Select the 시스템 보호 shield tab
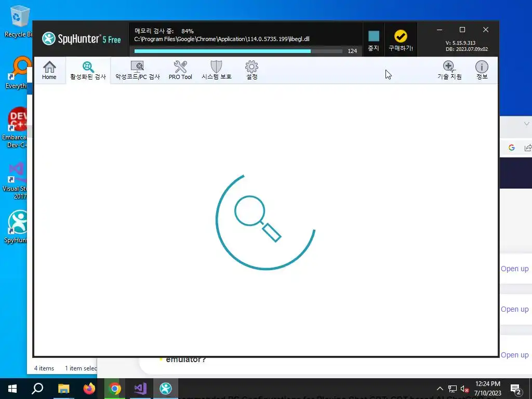The width and height of the screenshot is (532, 399). coord(217,71)
